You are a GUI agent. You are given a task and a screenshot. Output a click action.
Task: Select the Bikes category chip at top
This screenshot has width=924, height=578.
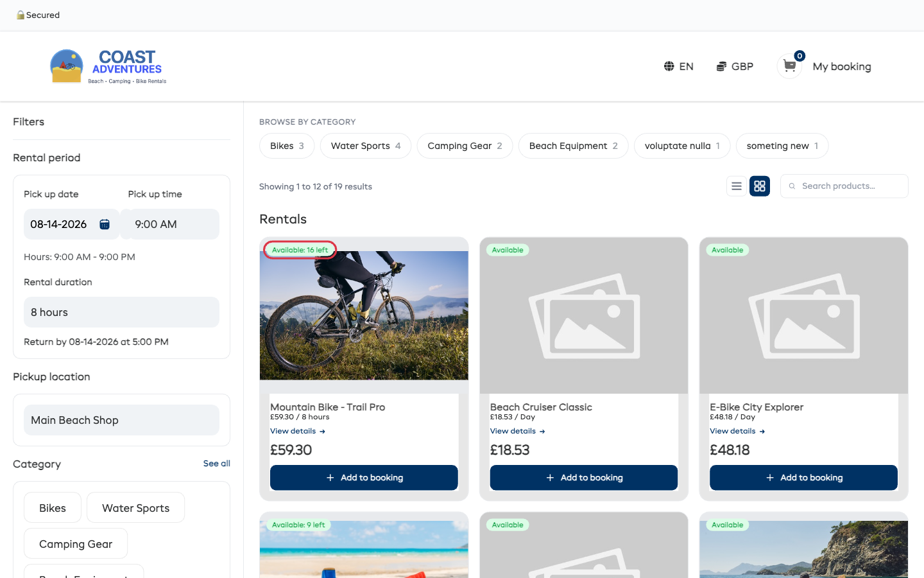pos(287,146)
